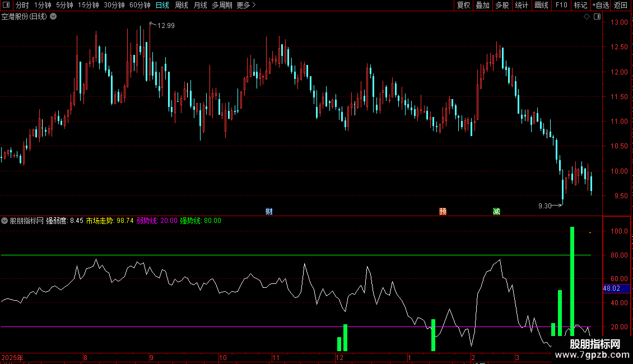Click the 标记 mark tool
Screen dimensions: 633x364
580,6
